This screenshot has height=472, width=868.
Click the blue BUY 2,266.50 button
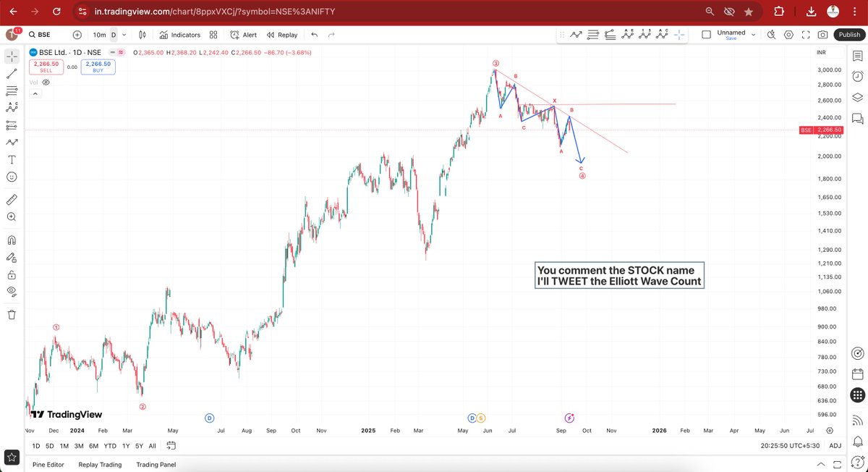97,67
